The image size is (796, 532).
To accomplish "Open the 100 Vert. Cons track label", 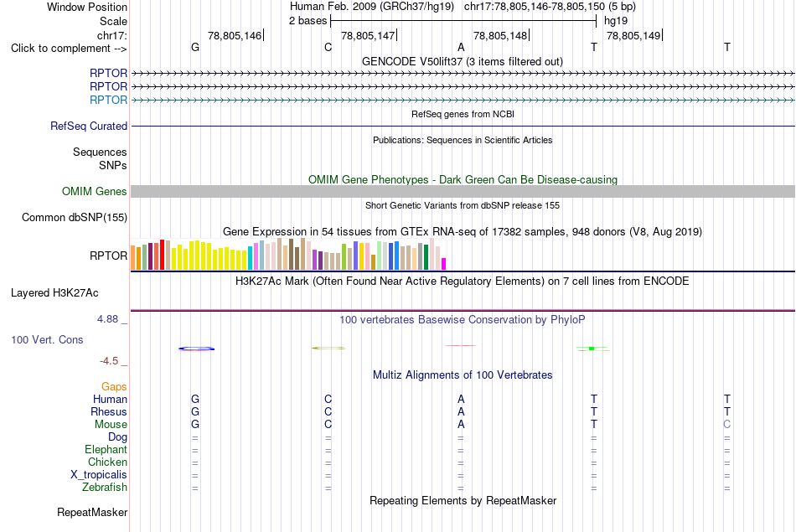I will [47, 339].
